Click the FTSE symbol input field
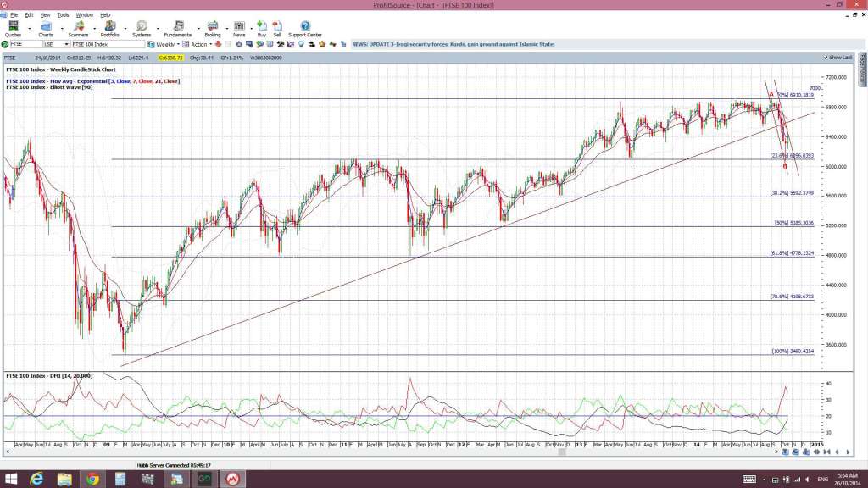This screenshot has width=868, height=488. (x=25, y=44)
